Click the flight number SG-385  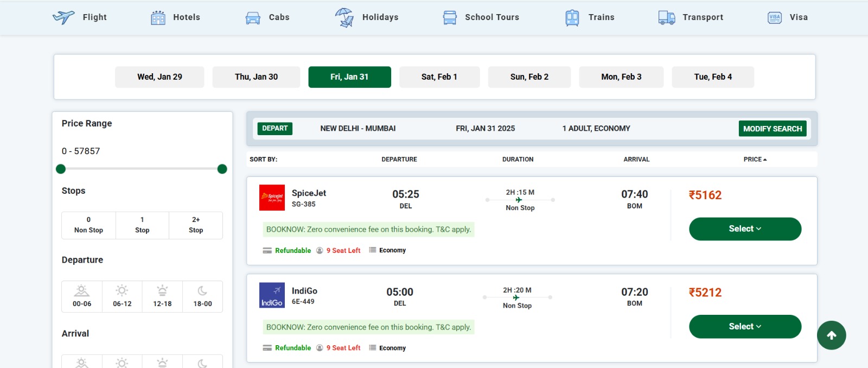click(x=304, y=205)
